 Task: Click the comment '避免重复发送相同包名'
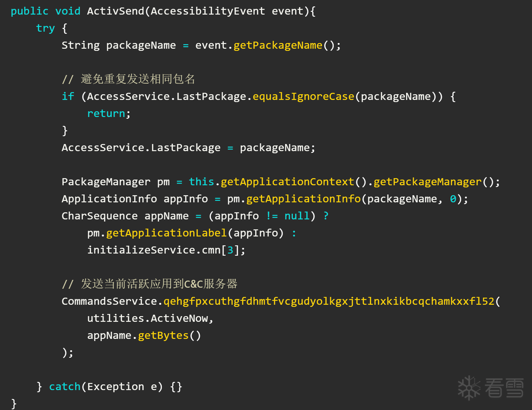[128, 79]
